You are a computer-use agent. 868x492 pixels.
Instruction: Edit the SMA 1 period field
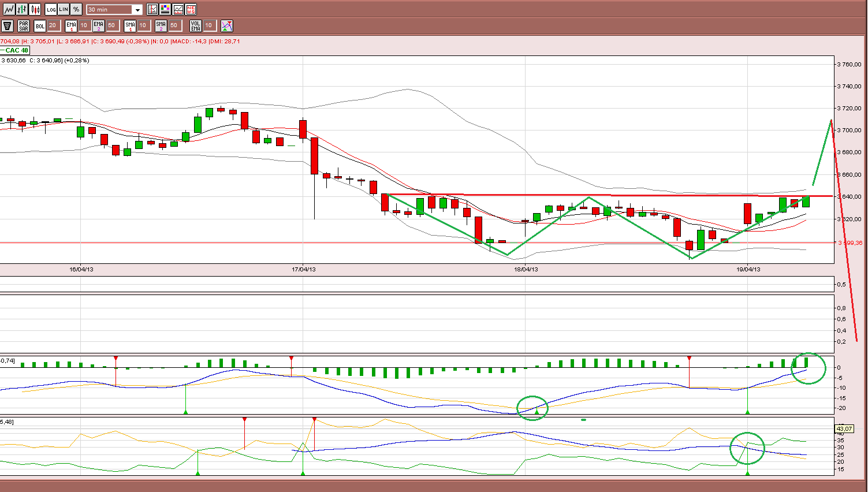click(143, 25)
